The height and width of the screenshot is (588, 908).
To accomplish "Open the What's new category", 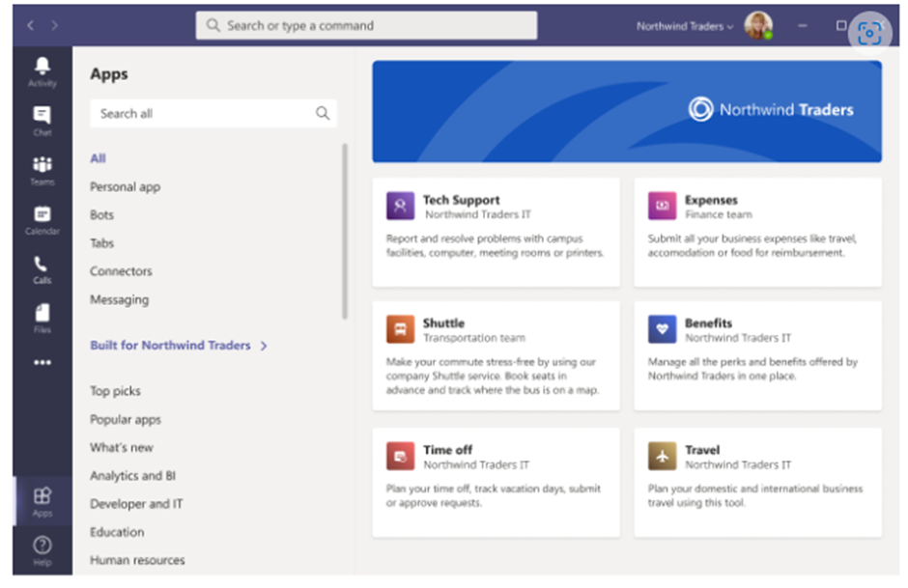I will tap(122, 447).
